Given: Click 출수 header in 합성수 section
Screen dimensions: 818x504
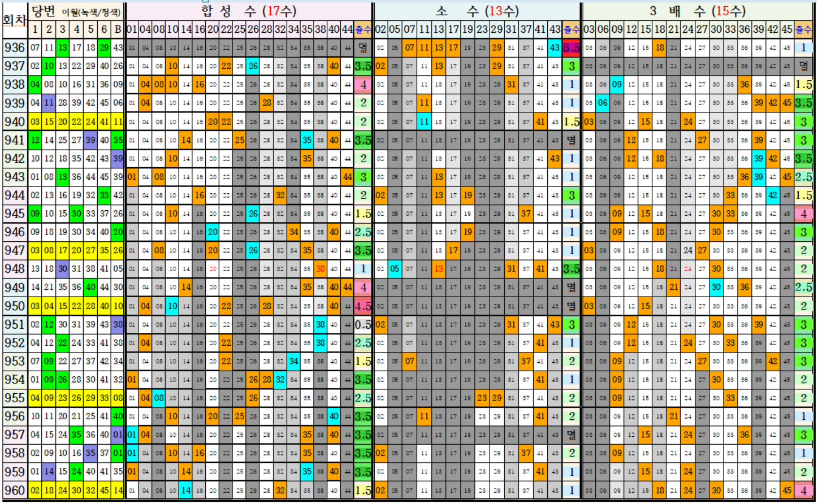Looking at the screenshot, I should coord(362,29).
